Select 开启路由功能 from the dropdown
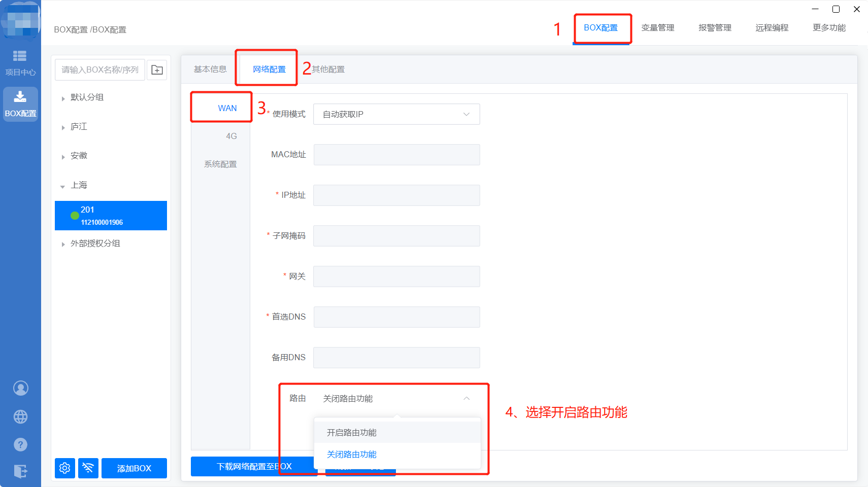 [x=351, y=433]
